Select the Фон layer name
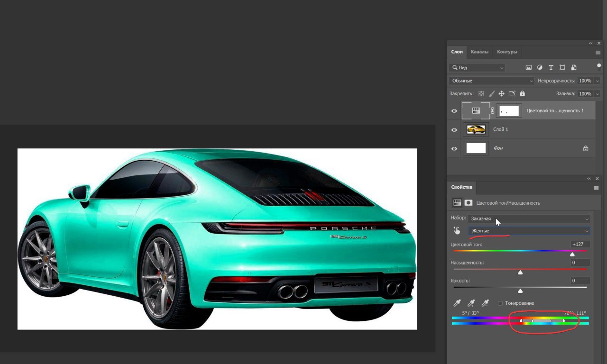This screenshot has height=364, width=607. tap(498, 148)
